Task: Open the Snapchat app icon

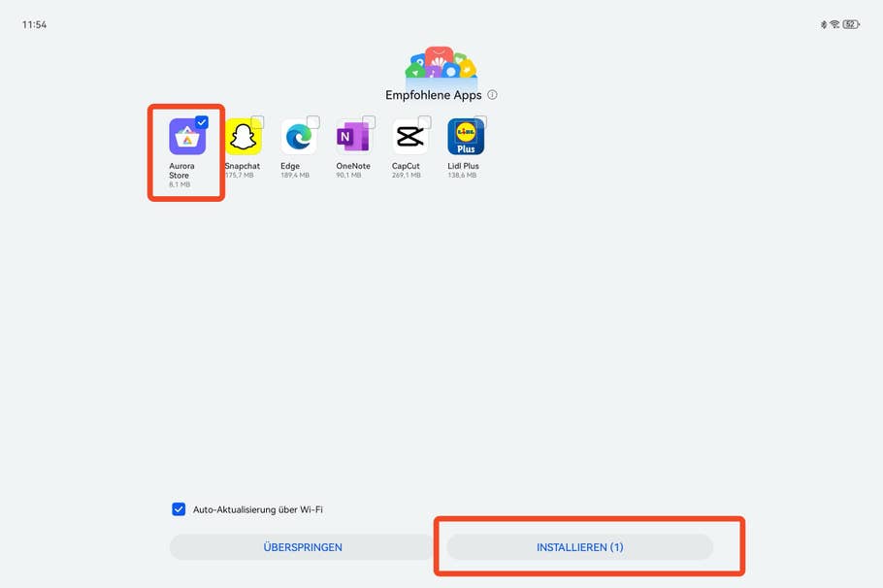Action: coord(242,136)
